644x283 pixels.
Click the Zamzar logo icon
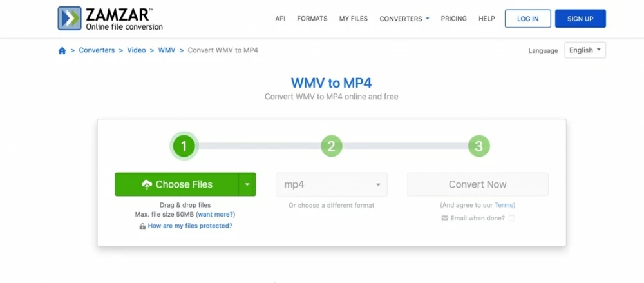coord(70,19)
